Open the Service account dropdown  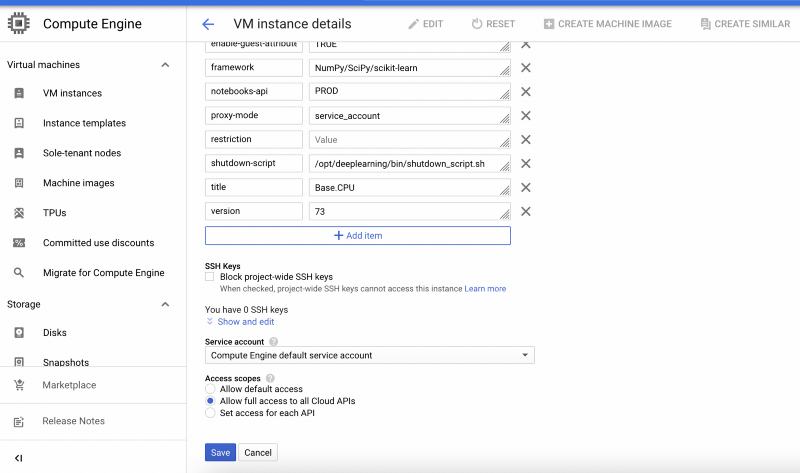[370, 355]
